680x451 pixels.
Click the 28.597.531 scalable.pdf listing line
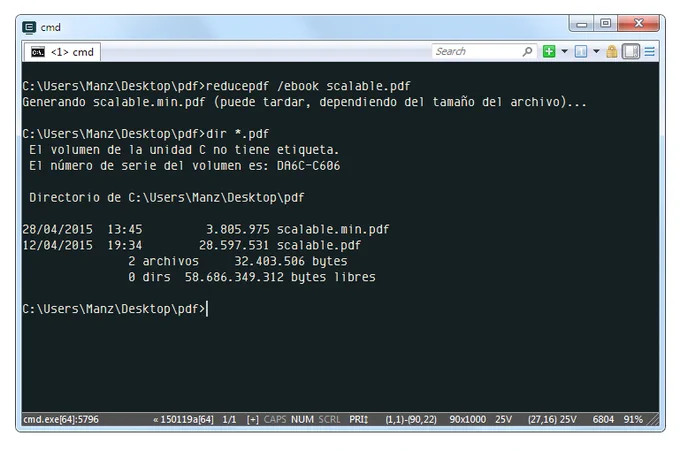pos(192,245)
